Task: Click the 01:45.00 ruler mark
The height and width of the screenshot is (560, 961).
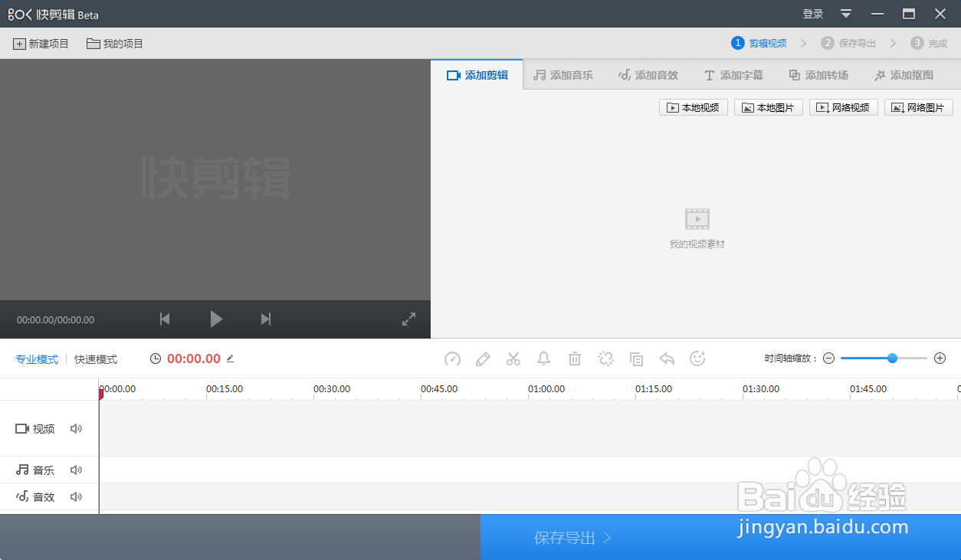Action: 868,389
